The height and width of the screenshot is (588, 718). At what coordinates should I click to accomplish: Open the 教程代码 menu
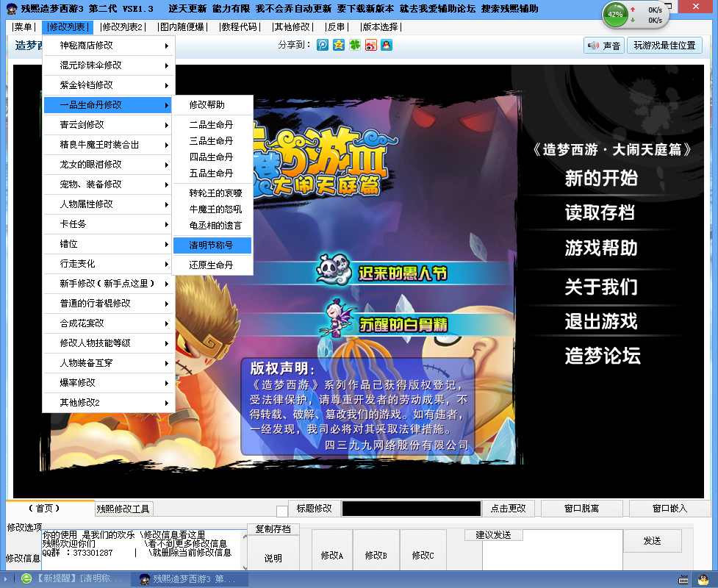pyautogui.click(x=240, y=27)
